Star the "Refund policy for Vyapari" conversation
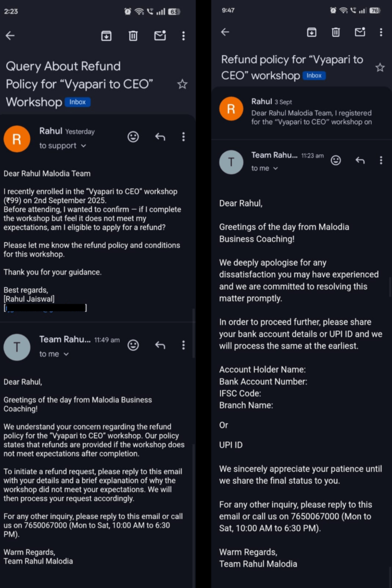The image size is (392, 588). click(x=380, y=68)
